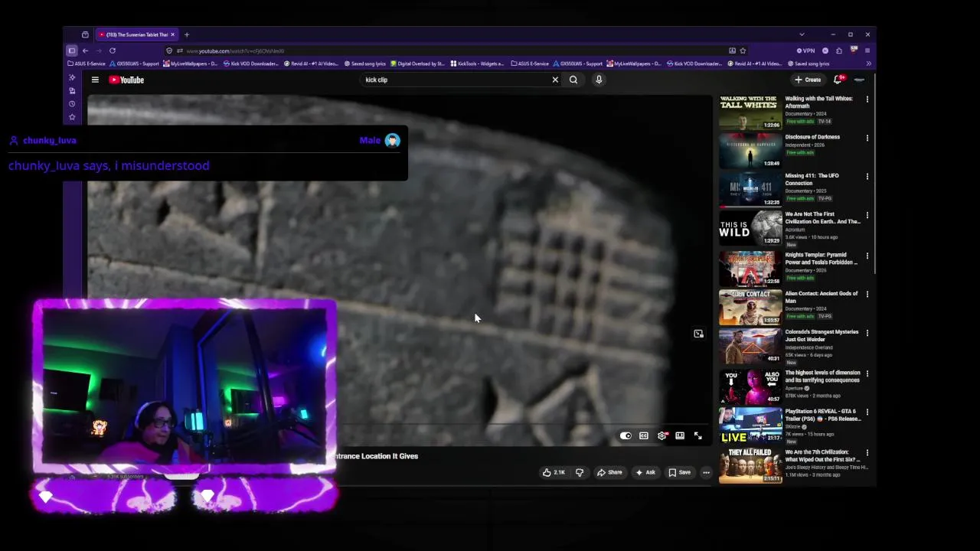Open Knights Templar: Pyramid Power video
The image size is (980, 551).
[821, 259]
